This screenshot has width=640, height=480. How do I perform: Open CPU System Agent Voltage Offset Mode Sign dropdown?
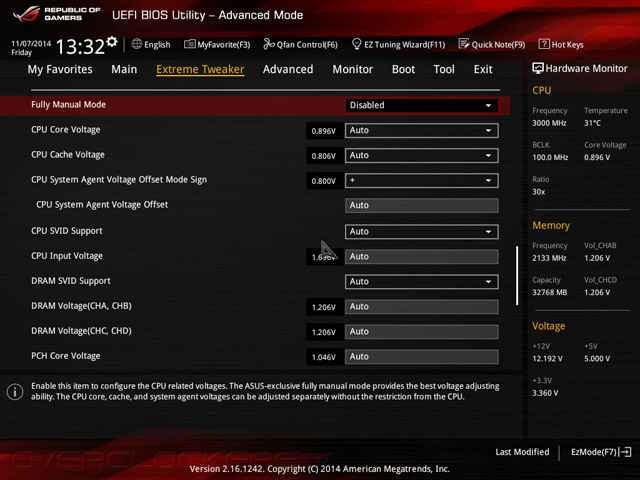pyautogui.click(x=422, y=180)
